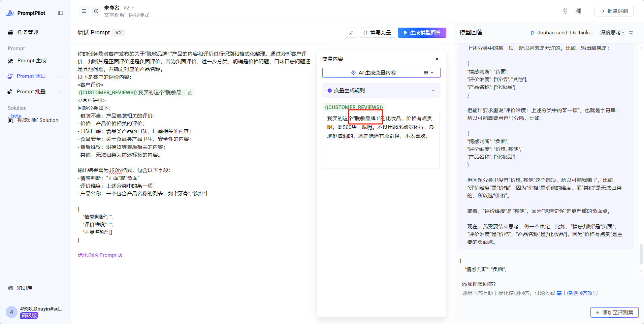Screen dimensions: 644x324
Task: Click the lightbulb tips icon
Action: pos(565,11)
